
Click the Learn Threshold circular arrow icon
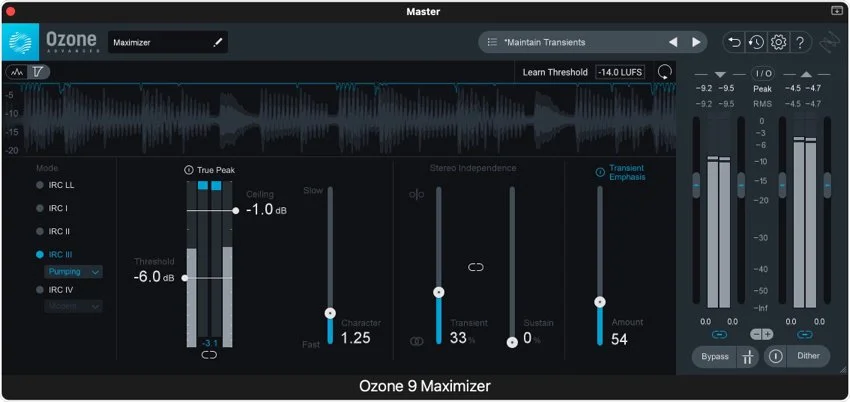point(665,72)
